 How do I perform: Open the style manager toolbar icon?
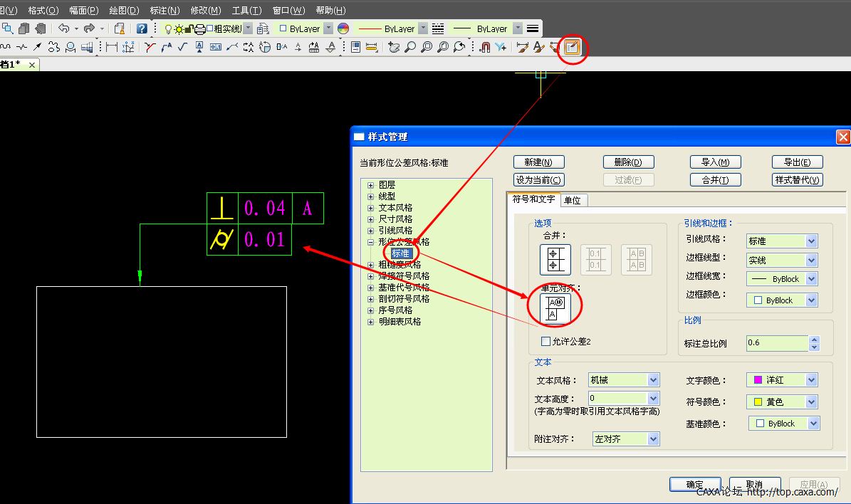coord(573,48)
